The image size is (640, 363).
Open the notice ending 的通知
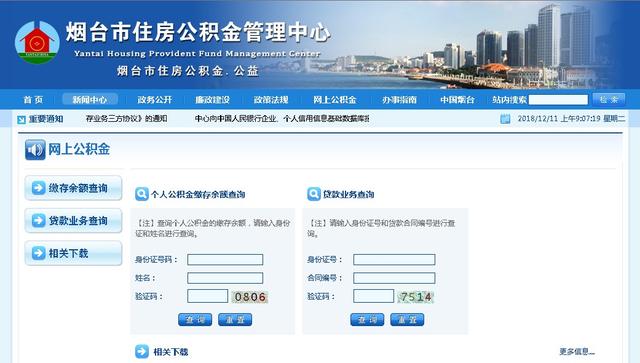127,119
